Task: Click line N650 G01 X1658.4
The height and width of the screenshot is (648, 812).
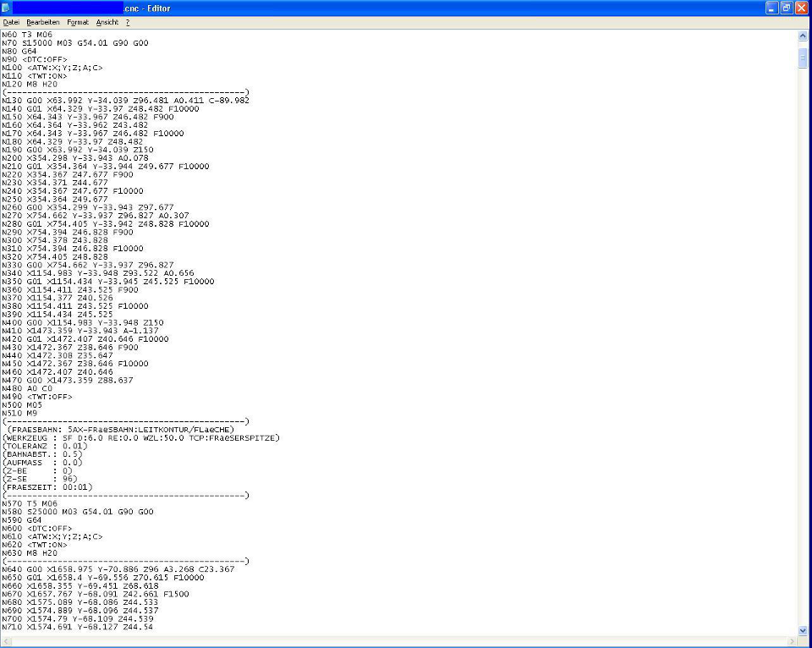Action: (x=103, y=578)
